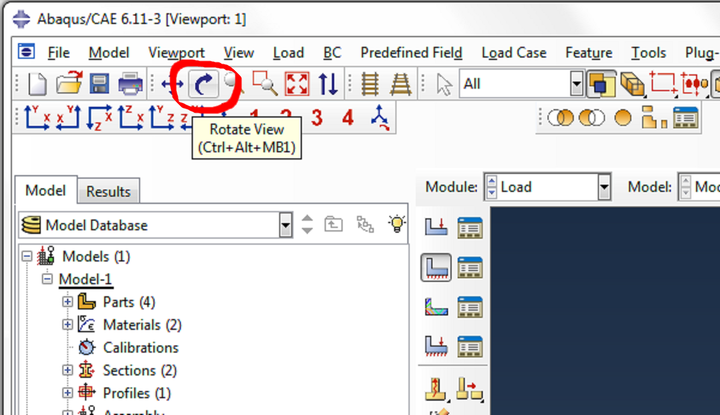720x415 pixels.
Task: Collapse the Models (1) tree node
Action: pyautogui.click(x=27, y=256)
